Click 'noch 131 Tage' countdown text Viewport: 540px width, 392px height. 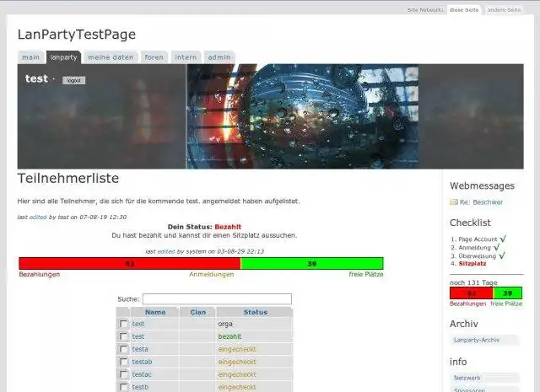coord(473,282)
